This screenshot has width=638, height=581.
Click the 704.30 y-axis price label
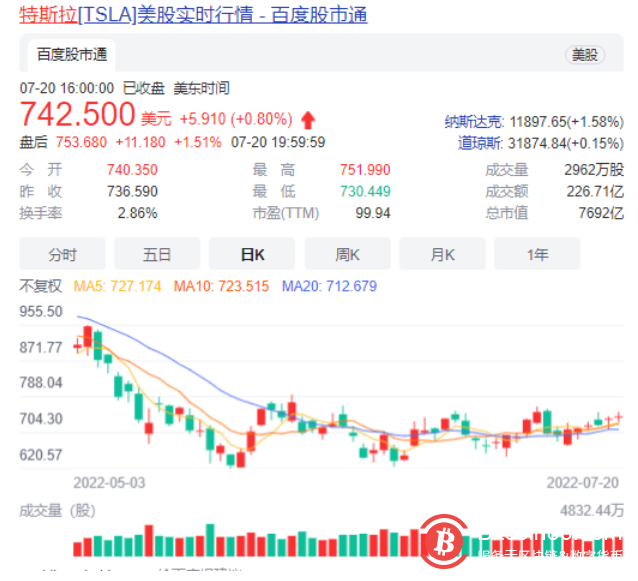[41, 419]
